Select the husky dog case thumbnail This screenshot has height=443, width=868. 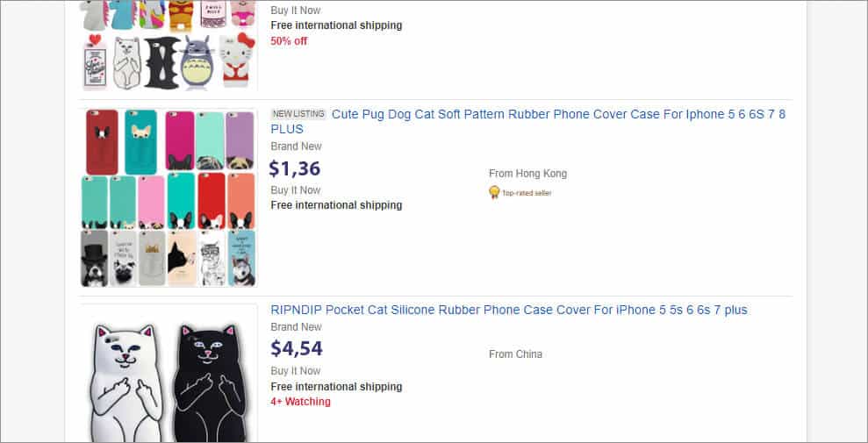pyautogui.click(x=241, y=258)
